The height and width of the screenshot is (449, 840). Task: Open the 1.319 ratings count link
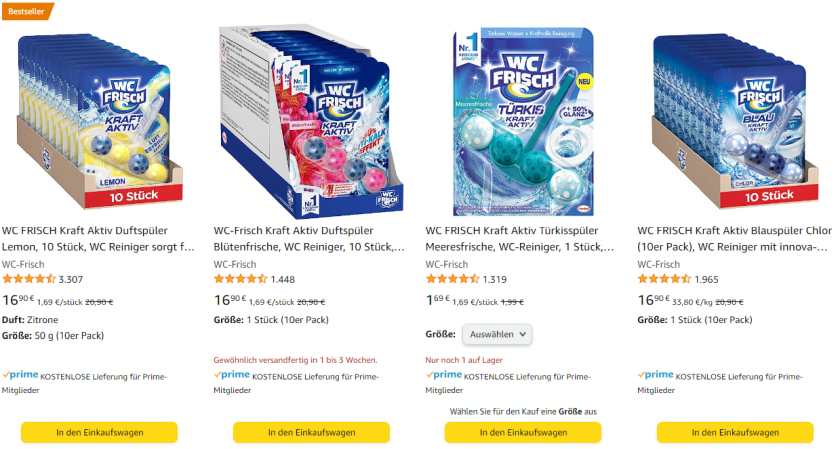(495, 280)
